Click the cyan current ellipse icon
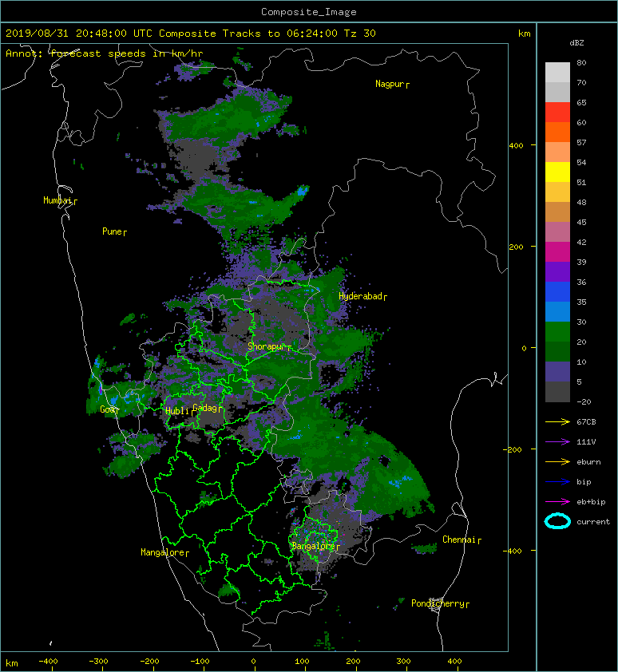 click(x=557, y=521)
